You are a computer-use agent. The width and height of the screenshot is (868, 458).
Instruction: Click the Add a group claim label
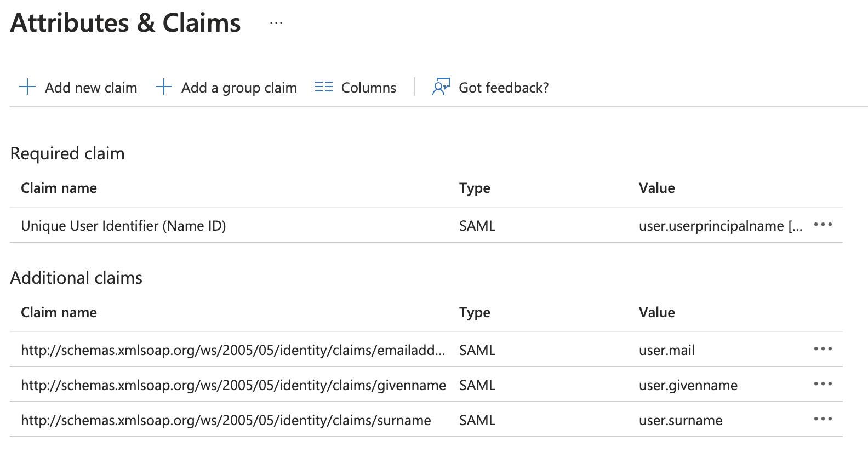point(239,88)
